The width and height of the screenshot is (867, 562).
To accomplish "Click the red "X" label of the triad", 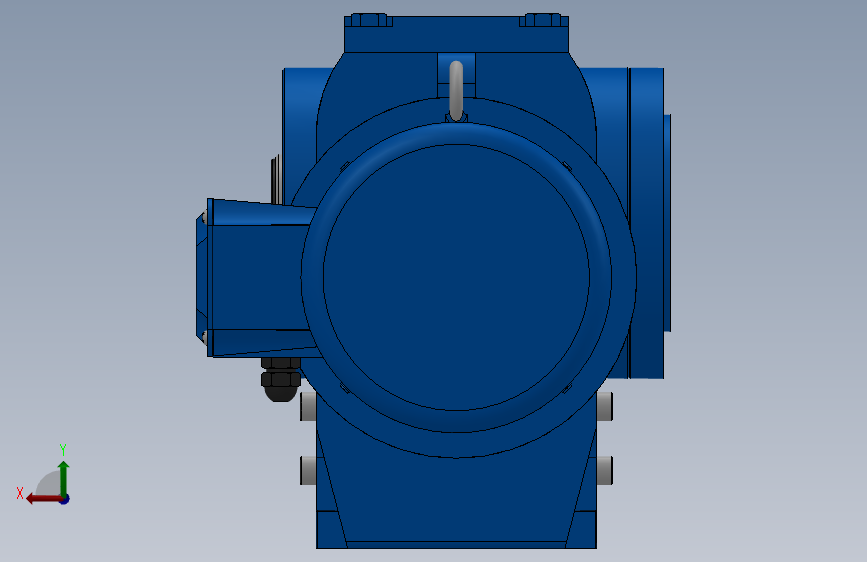I will [x=20, y=493].
